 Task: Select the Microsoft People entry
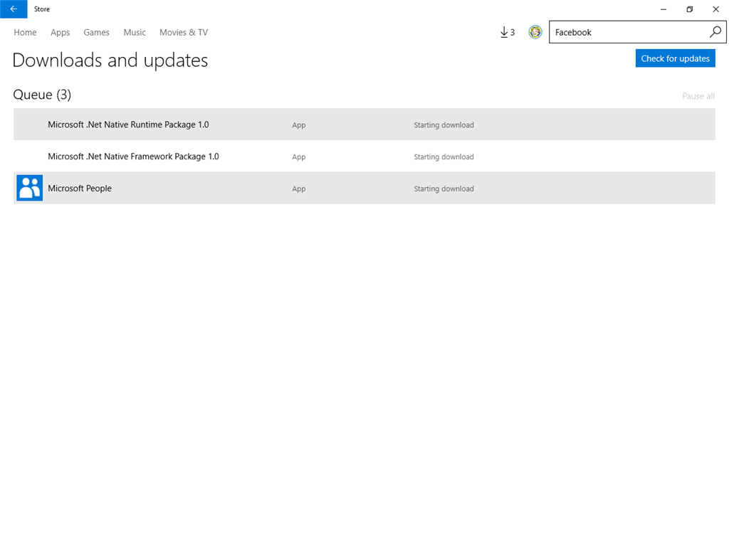pyautogui.click(x=364, y=189)
